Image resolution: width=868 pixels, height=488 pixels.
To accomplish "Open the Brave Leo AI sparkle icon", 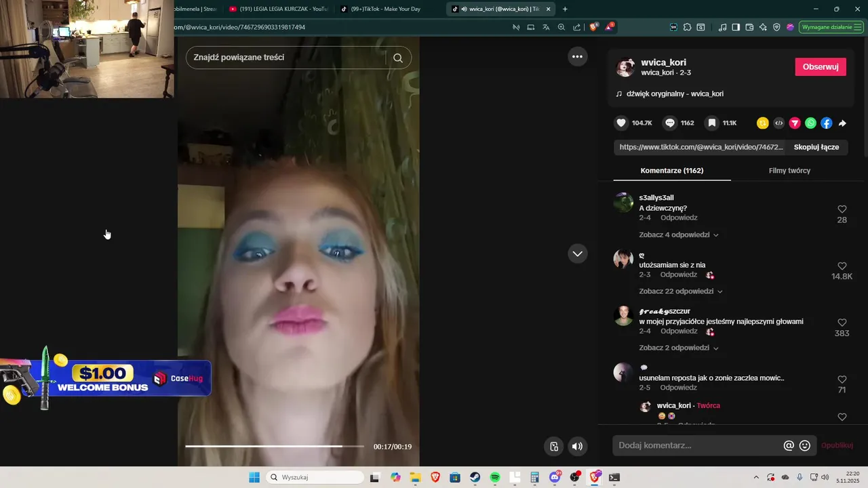I will point(763,27).
